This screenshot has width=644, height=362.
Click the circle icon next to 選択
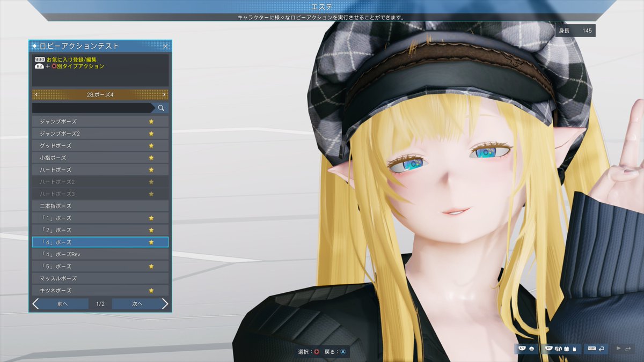(x=317, y=352)
